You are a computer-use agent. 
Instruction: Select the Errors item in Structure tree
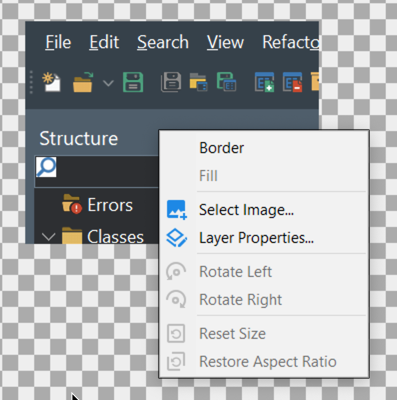(x=110, y=205)
